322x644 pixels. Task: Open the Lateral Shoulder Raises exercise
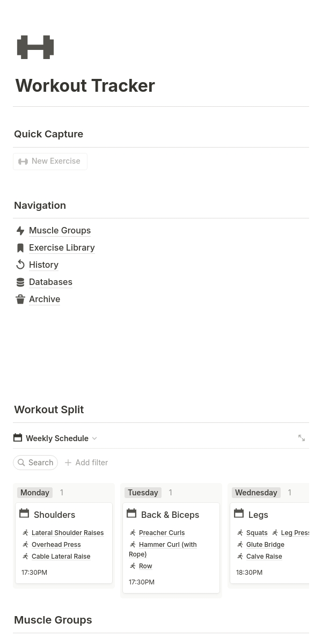[x=68, y=533]
